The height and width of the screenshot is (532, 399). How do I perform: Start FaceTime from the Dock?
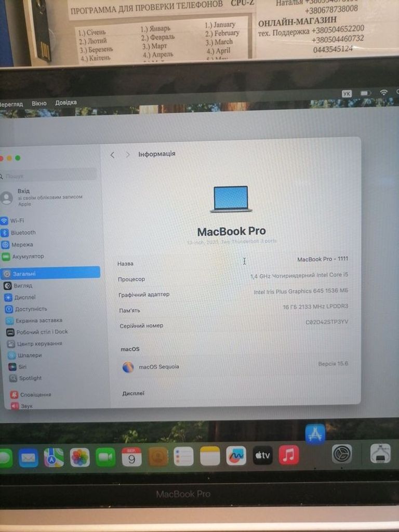(x=105, y=457)
